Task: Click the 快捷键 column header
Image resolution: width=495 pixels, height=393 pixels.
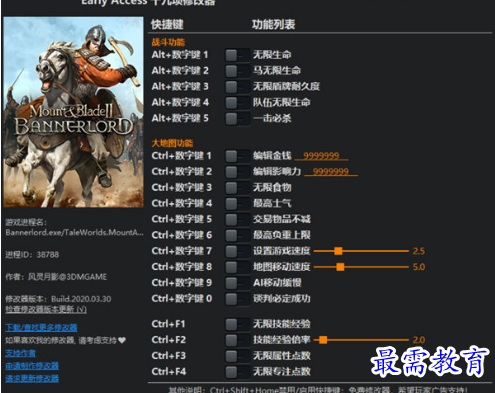Action: (167, 24)
